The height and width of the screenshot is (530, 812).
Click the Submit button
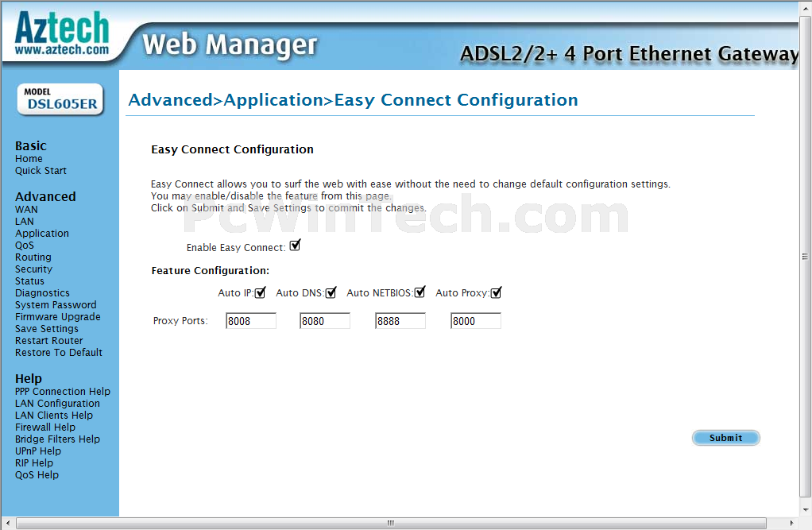[x=725, y=438]
